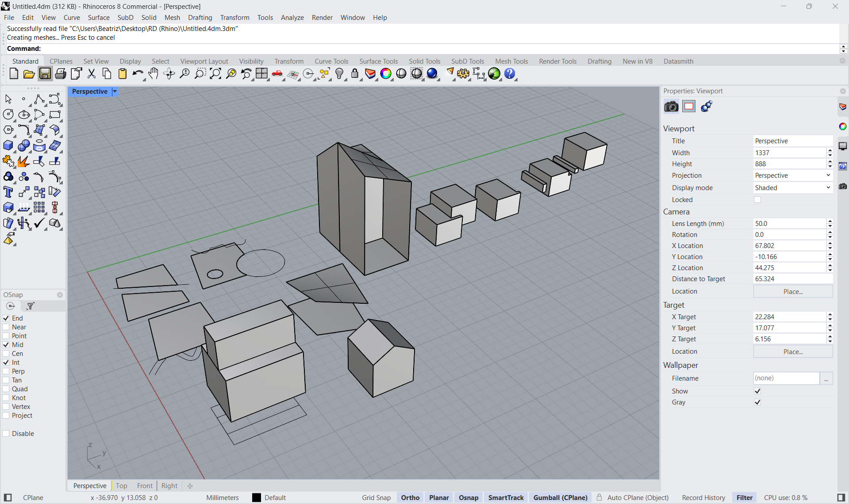Viewport: 849px width, 504px height.
Task: Click the camera Place button
Action: tap(792, 291)
